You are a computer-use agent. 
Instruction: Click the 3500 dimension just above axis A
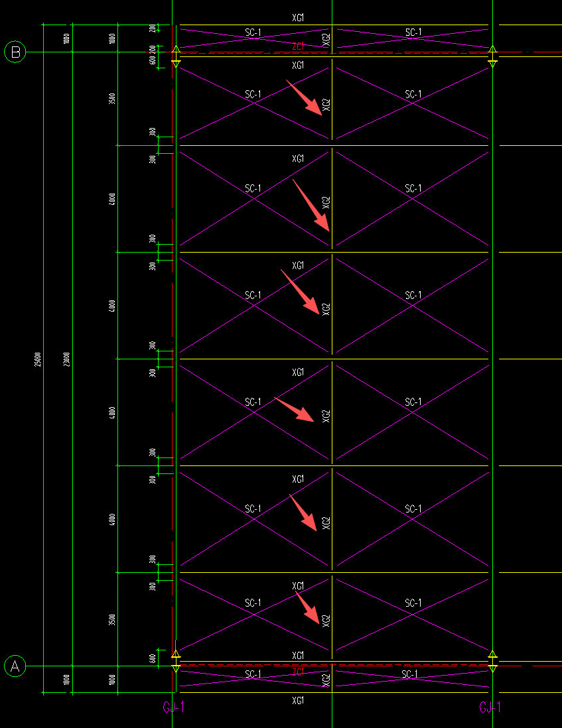pyautogui.click(x=112, y=620)
